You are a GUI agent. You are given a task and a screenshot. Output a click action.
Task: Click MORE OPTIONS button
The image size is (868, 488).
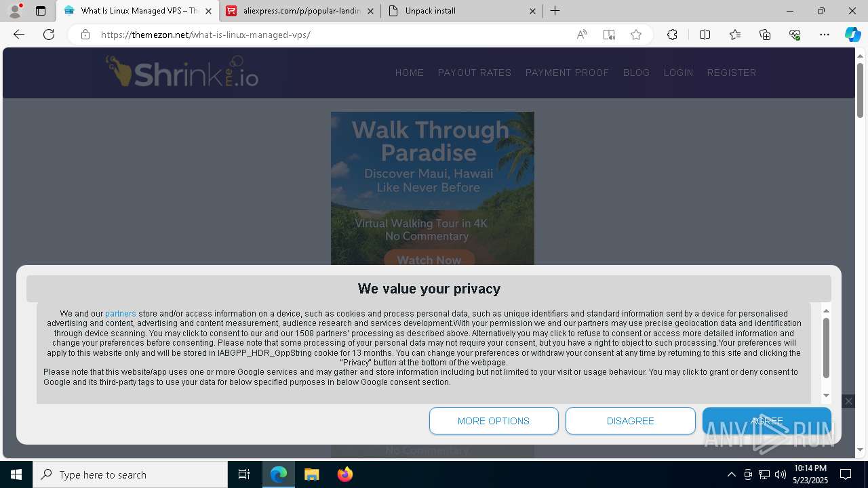[x=494, y=421]
